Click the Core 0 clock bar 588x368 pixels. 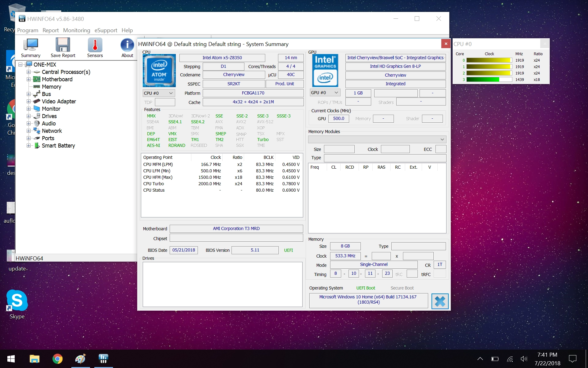[x=489, y=60]
